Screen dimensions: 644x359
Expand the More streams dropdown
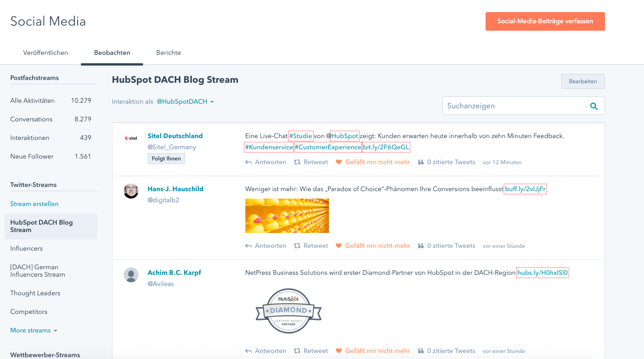[x=34, y=331]
